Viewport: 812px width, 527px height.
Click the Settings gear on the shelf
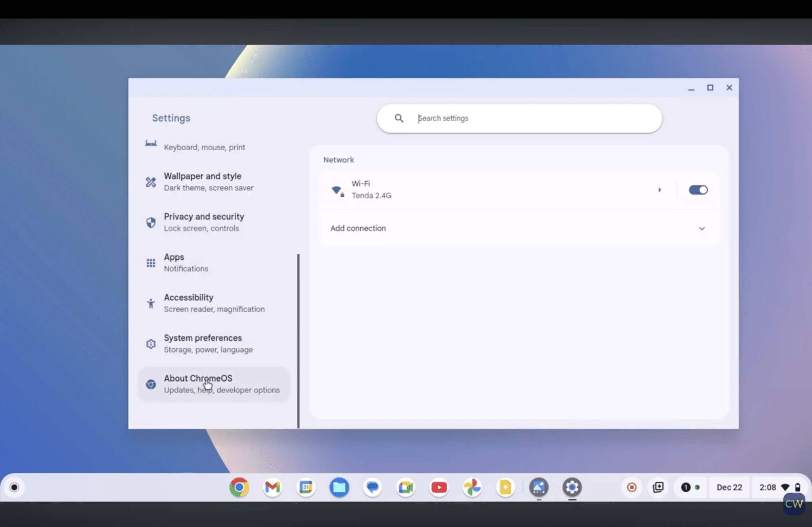[572, 487]
